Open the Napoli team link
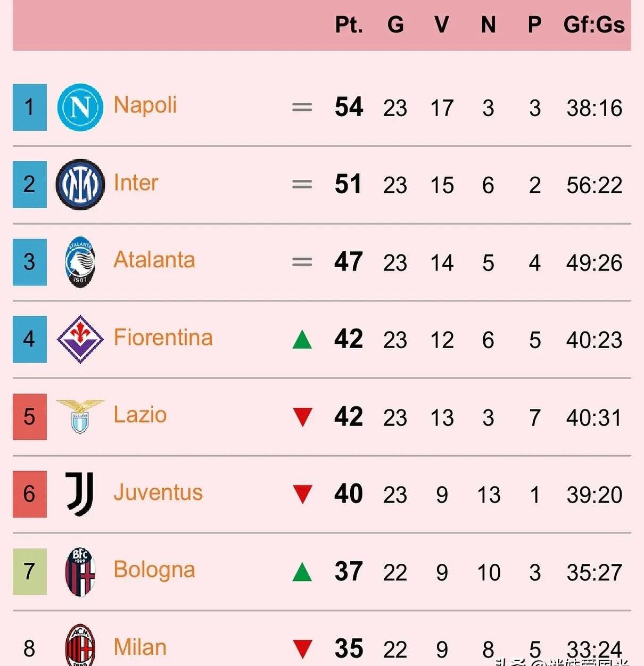This screenshot has width=644, height=666. (x=145, y=105)
